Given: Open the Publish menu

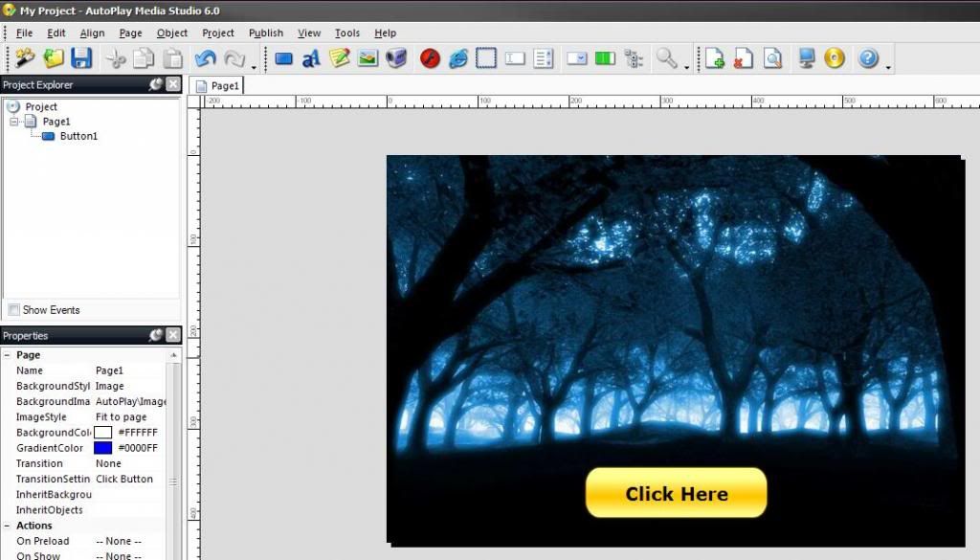Looking at the screenshot, I should pos(265,33).
